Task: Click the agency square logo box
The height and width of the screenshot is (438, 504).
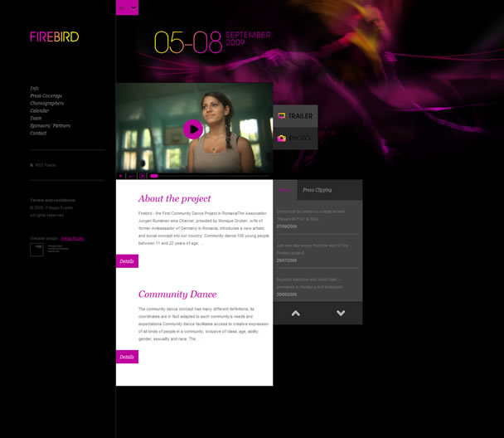Action: pyautogui.click(x=36, y=250)
